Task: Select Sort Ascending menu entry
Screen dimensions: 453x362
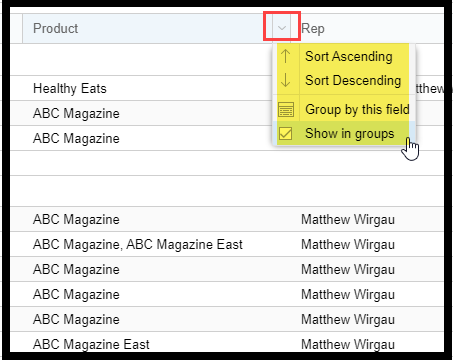Action: 349,56
